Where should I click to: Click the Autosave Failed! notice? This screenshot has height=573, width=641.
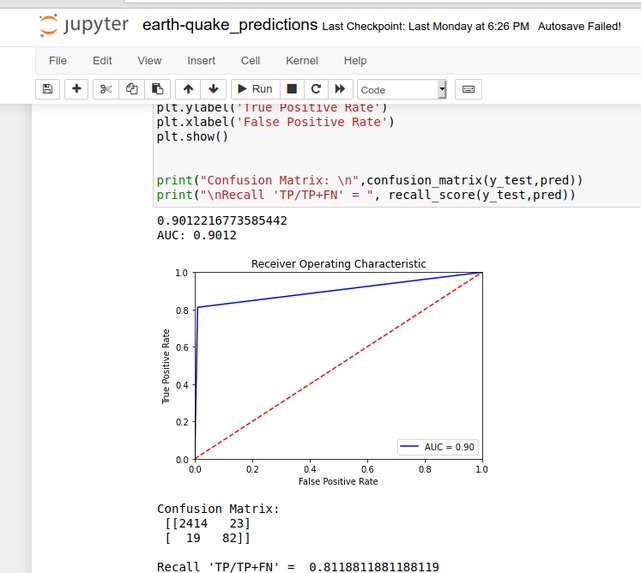[579, 27]
